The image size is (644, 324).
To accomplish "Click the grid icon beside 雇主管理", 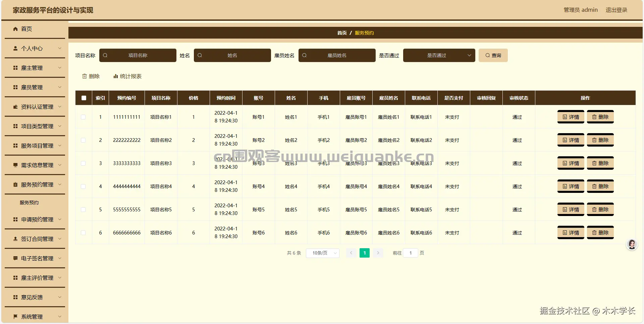I will point(15,68).
